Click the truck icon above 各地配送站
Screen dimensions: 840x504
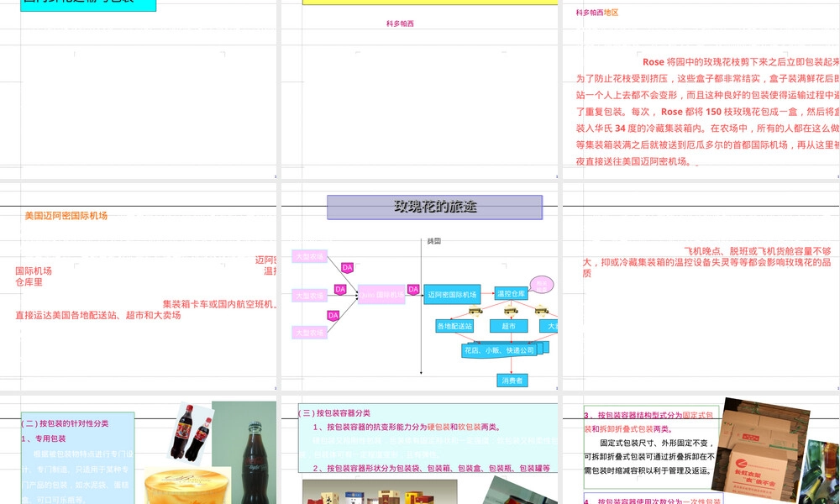click(x=475, y=310)
